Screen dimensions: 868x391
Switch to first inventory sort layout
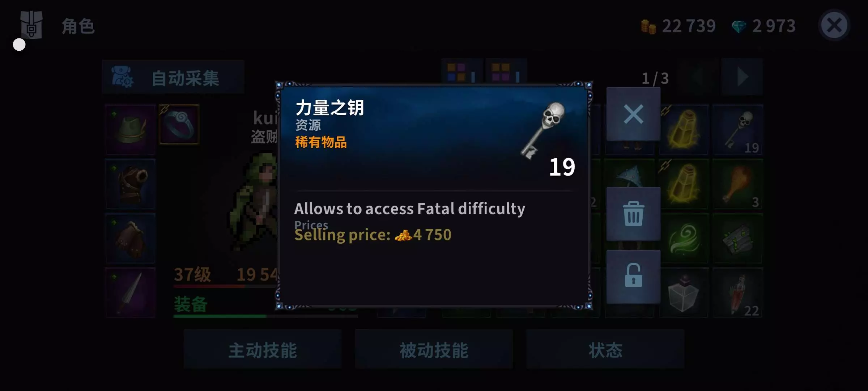click(x=462, y=72)
